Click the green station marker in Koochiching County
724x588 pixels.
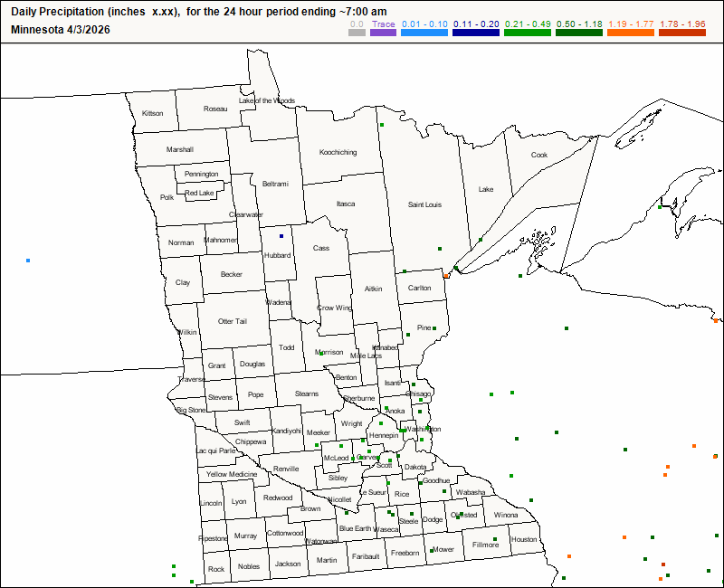[x=382, y=125]
